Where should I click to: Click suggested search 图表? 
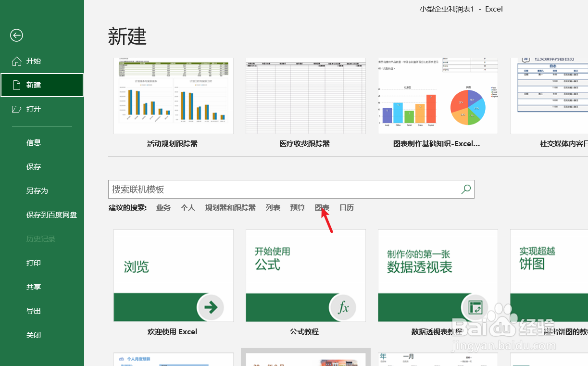pos(322,208)
